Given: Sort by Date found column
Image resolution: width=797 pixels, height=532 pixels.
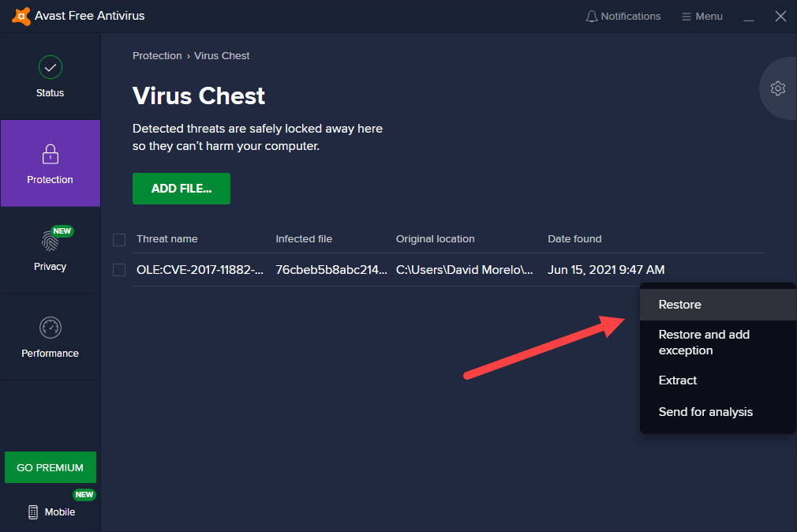Looking at the screenshot, I should 574,239.
